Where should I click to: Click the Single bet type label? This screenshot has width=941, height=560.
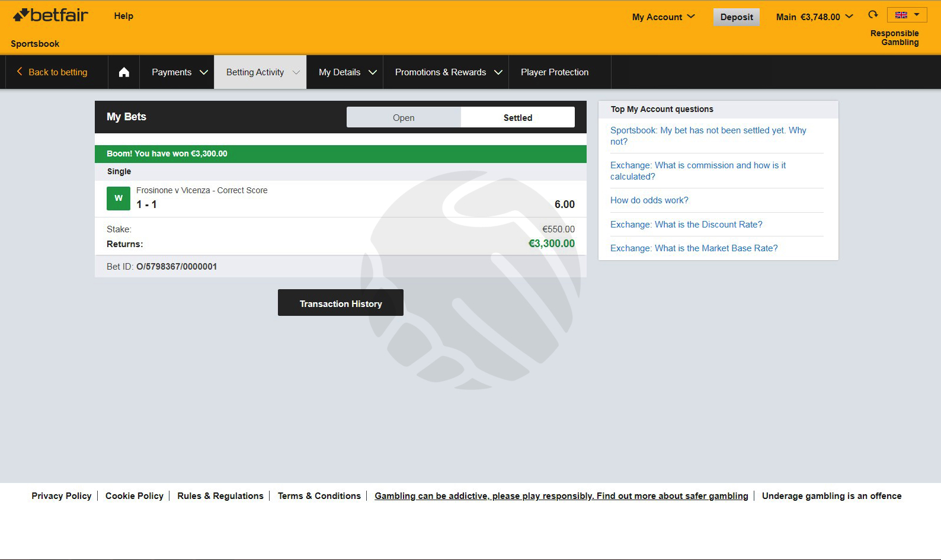click(119, 171)
